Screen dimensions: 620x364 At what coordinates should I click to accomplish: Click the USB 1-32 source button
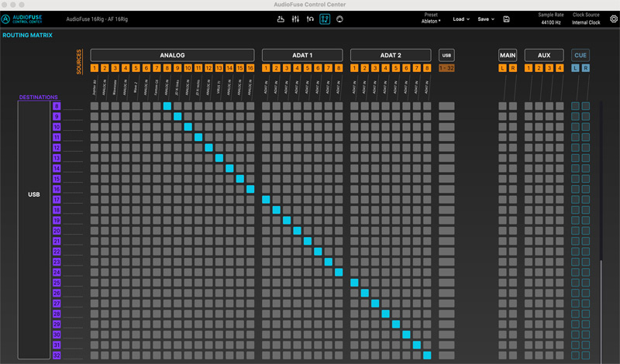(x=447, y=69)
